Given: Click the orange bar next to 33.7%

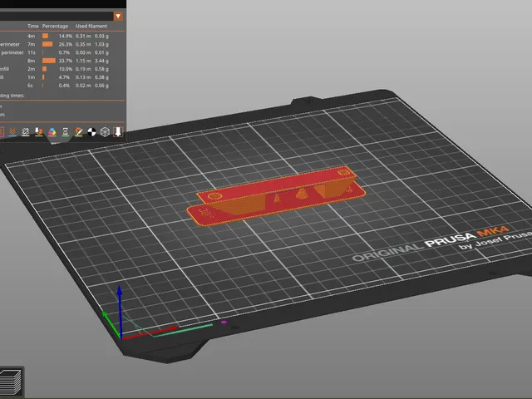Looking at the screenshot, I should click(x=49, y=61).
